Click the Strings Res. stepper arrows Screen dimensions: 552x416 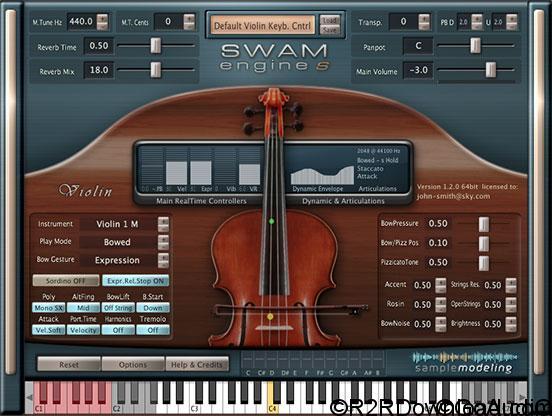click(x=511, y=285)
